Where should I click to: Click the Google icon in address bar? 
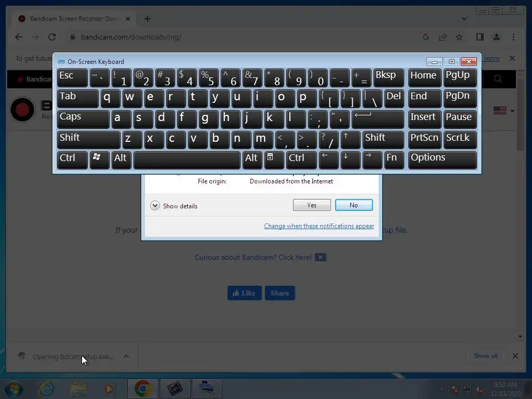pos(426,37)
